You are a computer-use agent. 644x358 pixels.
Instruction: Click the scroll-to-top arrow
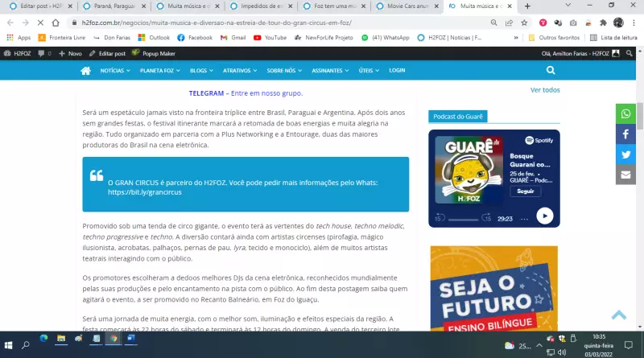[x=618, y=315]
